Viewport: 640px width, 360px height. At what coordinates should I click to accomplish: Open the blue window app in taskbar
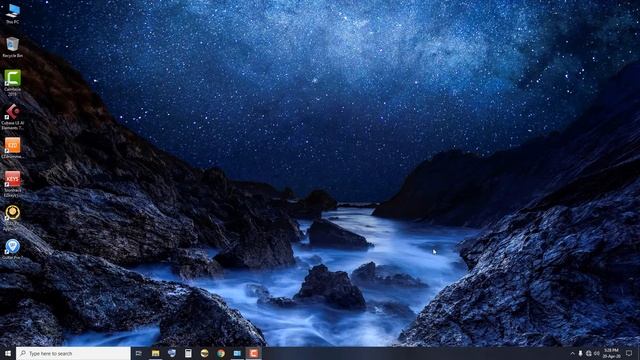[x=237, y=353]
